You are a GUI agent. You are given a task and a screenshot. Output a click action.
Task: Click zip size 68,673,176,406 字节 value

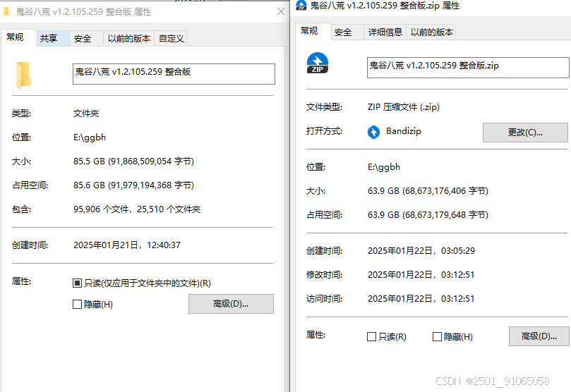point(428,191)
